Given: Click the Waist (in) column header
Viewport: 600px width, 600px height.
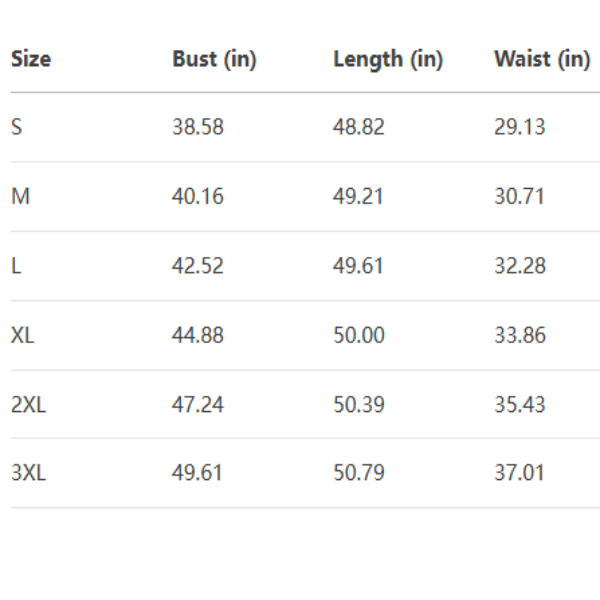Looking at the screenshot, I should (542, 59).
